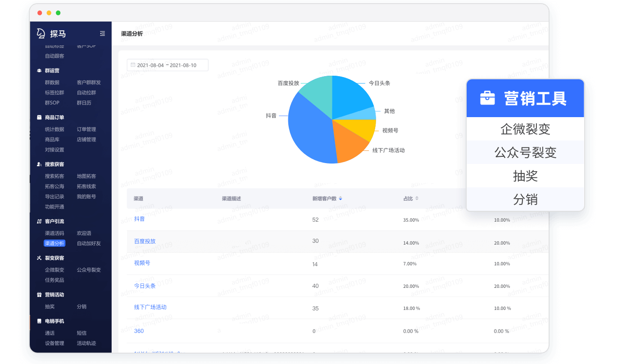Open 通话 in the sidebar

[50, 333]
